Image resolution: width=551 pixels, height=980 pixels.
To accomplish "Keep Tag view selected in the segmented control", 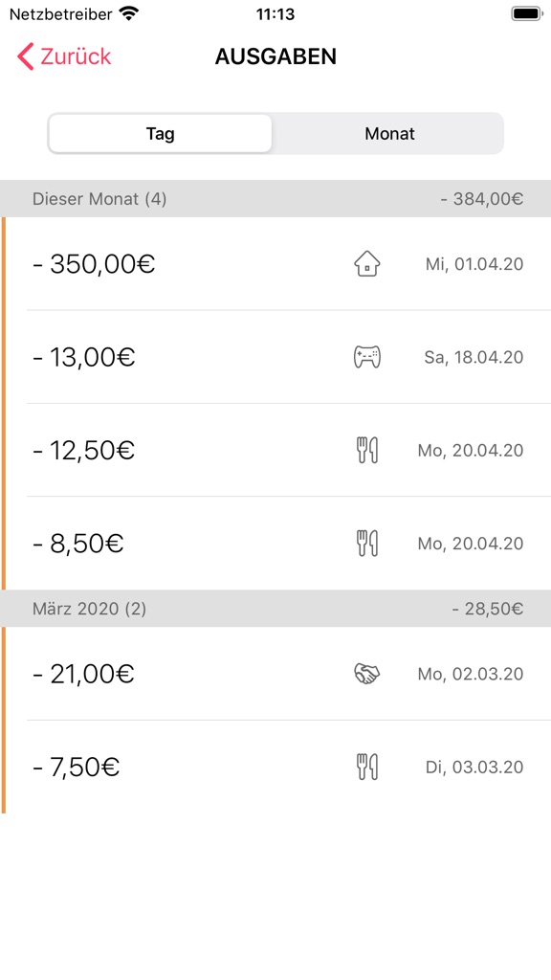I will [160, 133].
